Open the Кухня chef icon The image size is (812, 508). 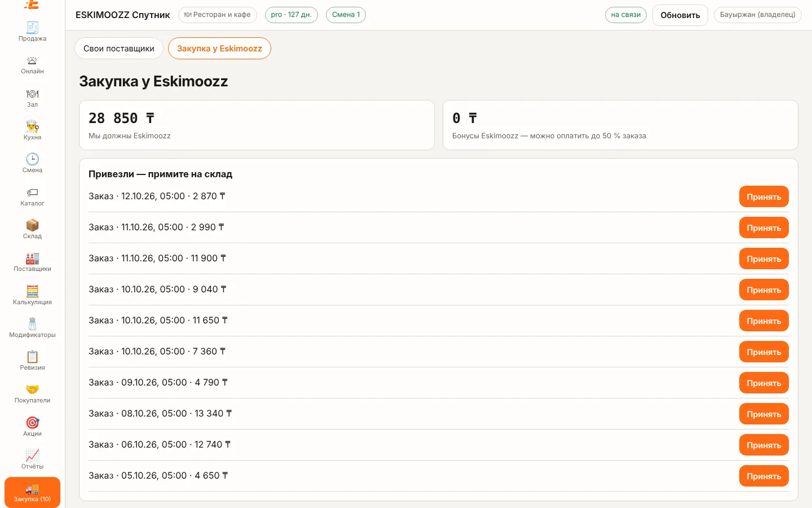pyautogui.click(x=32, y=126)
